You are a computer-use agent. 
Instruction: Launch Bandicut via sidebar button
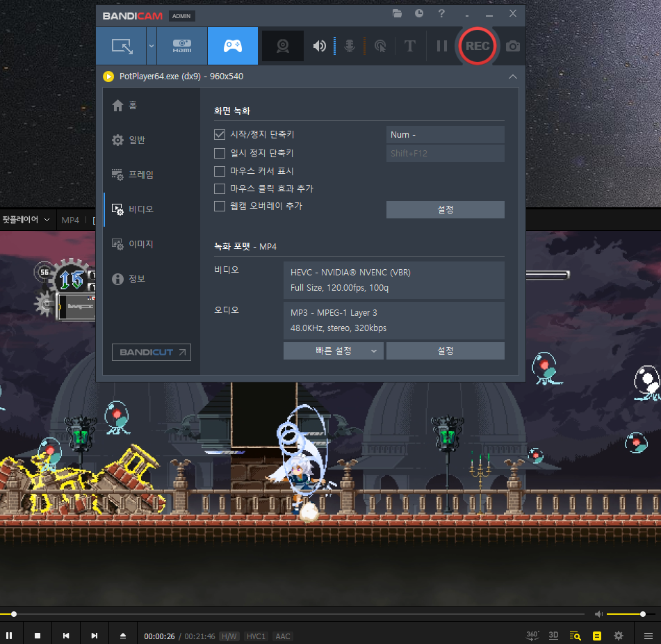[152, 352]
